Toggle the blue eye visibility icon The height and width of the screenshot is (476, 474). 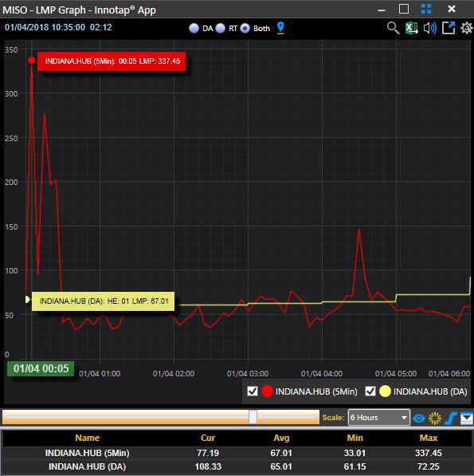click(x=419, y=419)
